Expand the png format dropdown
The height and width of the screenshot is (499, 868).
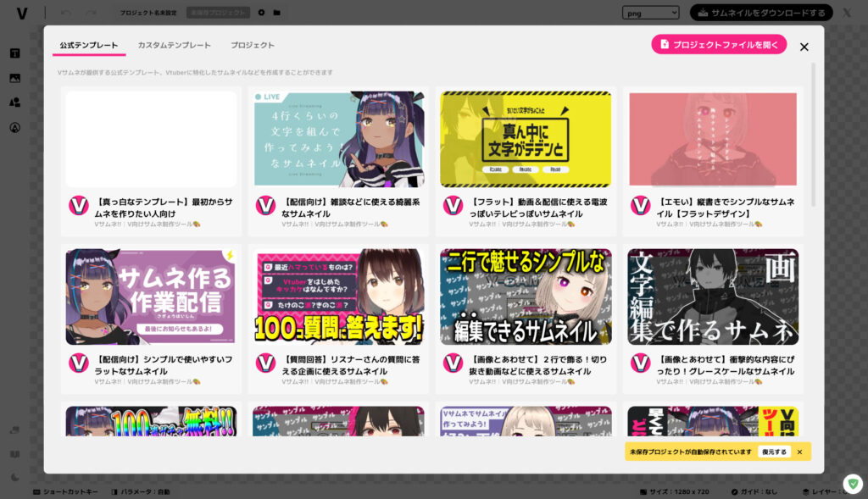coord(650,13)
